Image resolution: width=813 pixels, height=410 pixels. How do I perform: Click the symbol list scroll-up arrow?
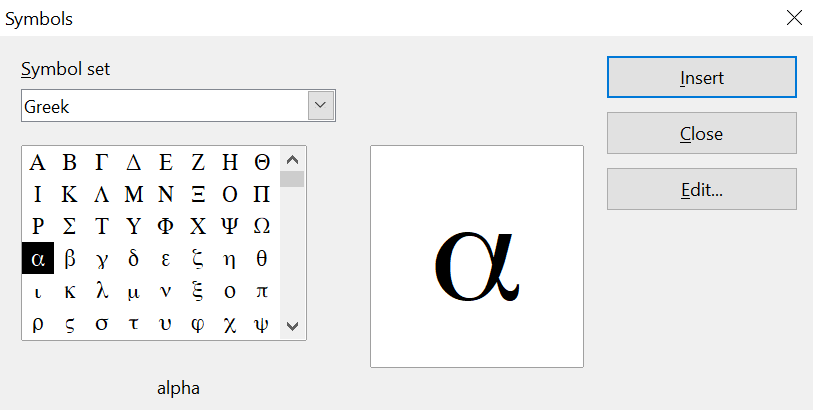pos(292,160)
